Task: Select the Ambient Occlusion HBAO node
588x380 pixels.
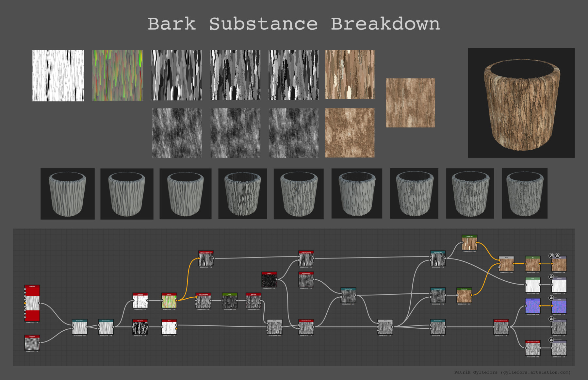Action: click(532, 348)
